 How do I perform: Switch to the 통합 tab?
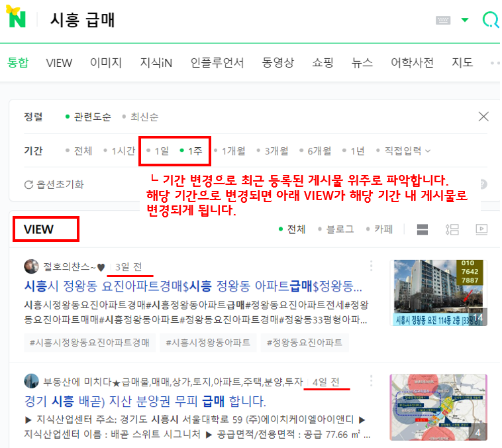click(x=18, y=62)
